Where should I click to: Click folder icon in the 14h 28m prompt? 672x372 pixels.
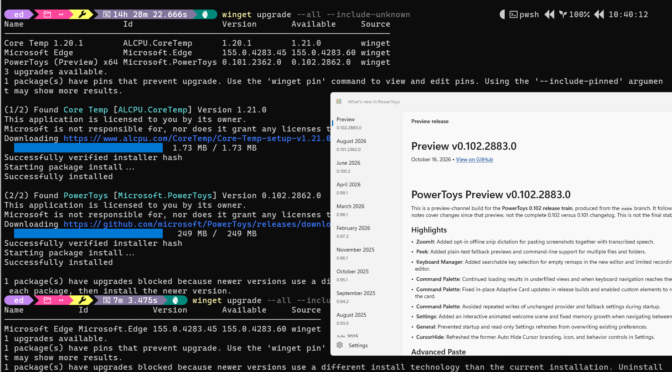point(48,15)
